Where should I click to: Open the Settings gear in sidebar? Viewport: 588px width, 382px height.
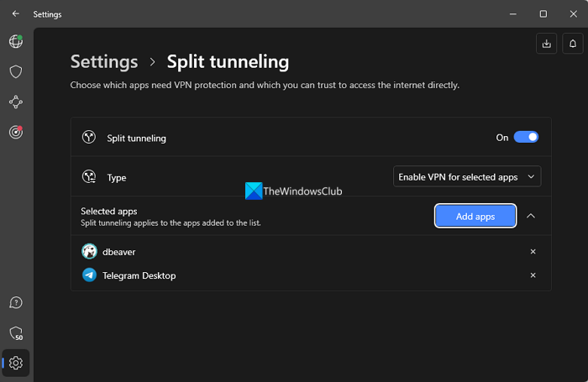16,364
